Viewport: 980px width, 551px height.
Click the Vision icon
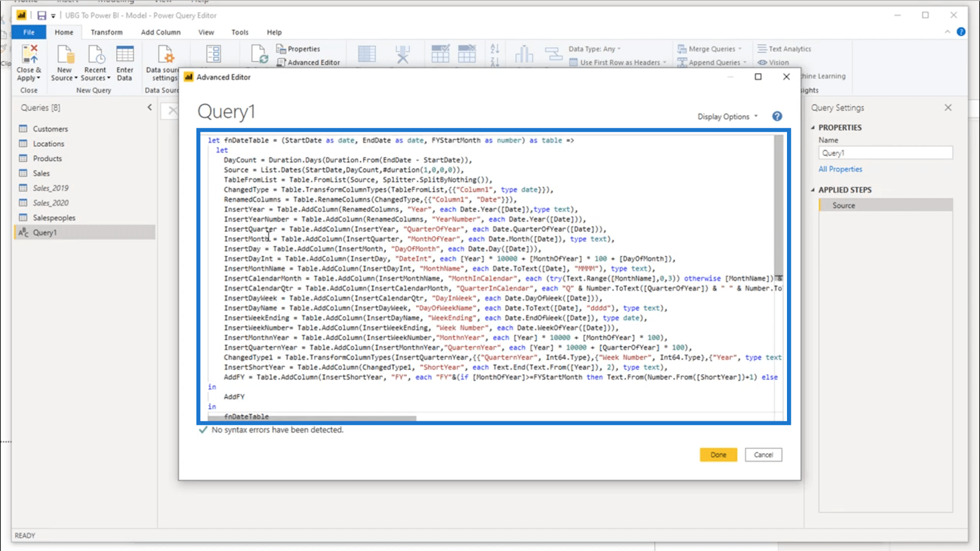[762, 62]
